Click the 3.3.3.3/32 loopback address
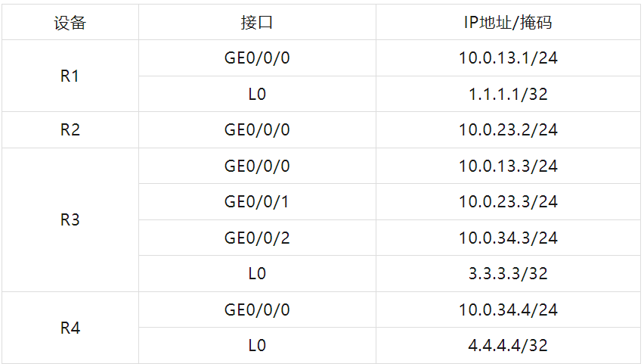This screenshot has width=644, height=364. coord(508,274)
